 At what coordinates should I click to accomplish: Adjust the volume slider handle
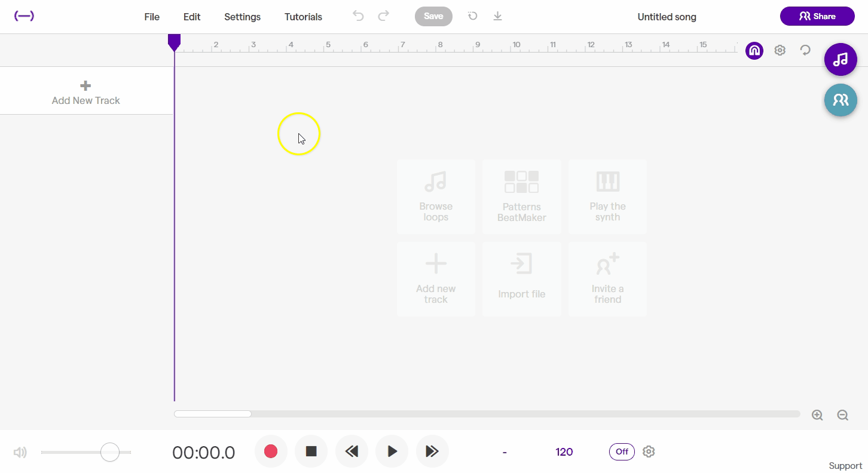[109, 452]
